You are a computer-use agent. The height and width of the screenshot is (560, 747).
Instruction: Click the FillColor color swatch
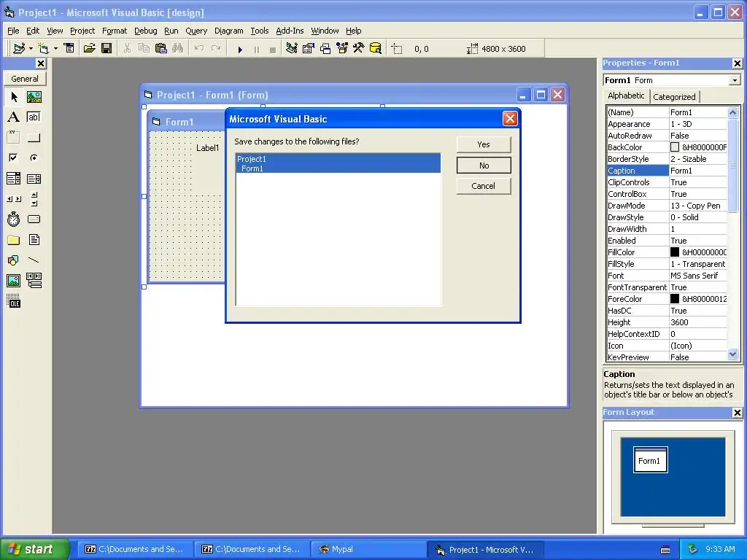click(x=675, y=252)
